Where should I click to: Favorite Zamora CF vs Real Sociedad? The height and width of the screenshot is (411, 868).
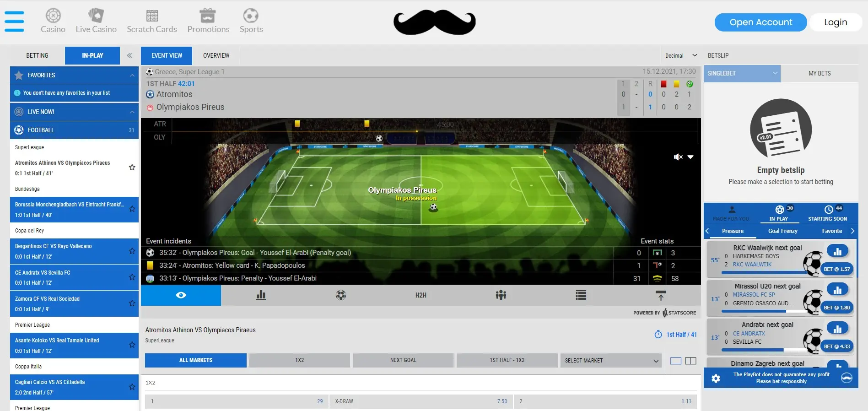(x=132, y=303)
